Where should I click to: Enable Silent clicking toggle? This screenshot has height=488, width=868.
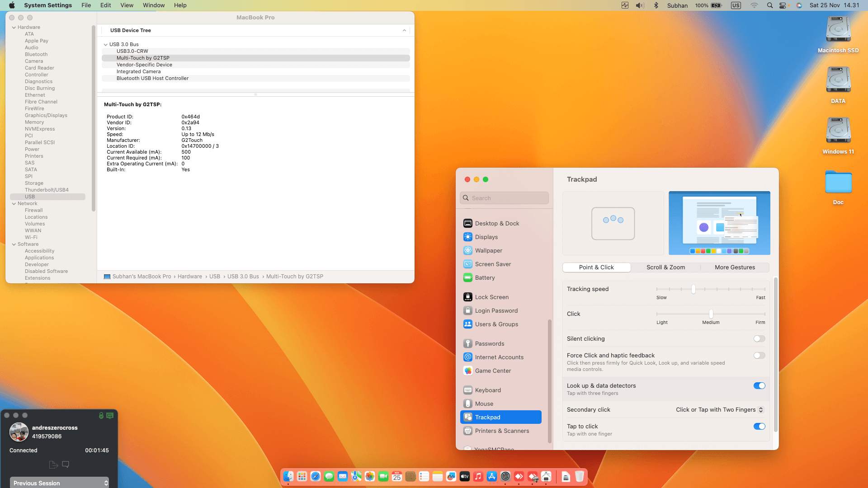pyautogui.click(x=759, y=339)
